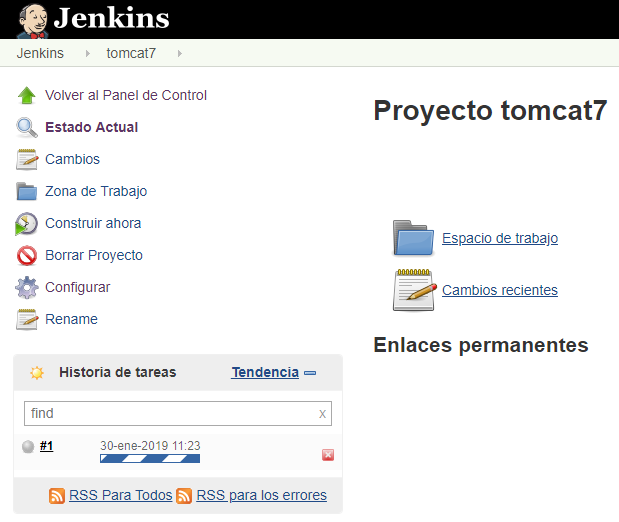This screenshot has height=522, width=619.
Task: Go to tomcat7 in the breadcrumb
Action: [x=131, y=53]
